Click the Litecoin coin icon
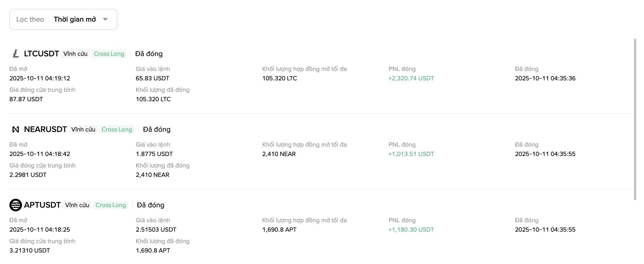The height and width of the screenshot is (264, 644). pyautogui.click(x=16, y=54)
